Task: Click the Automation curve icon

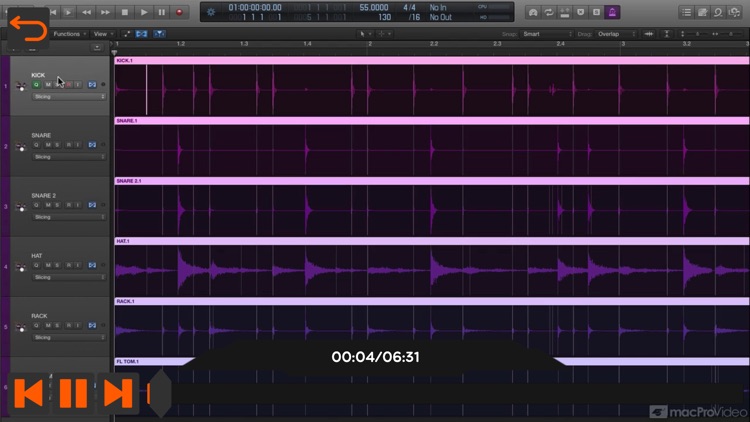Action: tap(127, 34)
